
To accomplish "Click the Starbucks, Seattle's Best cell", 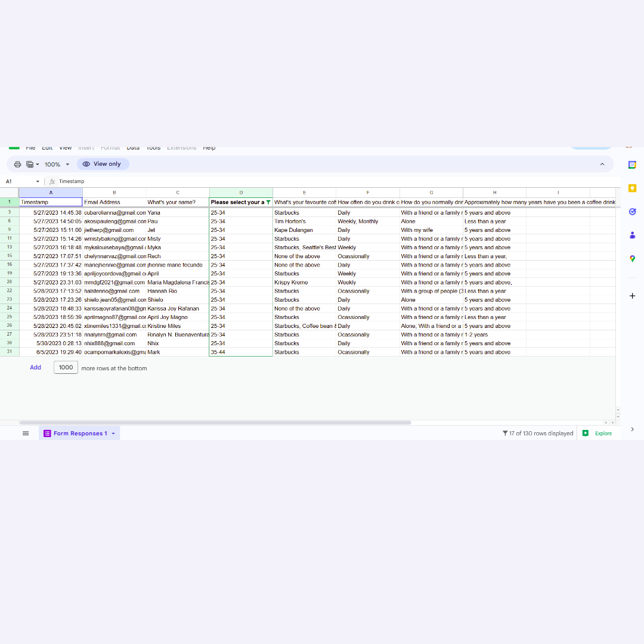I will pos(304,247).
